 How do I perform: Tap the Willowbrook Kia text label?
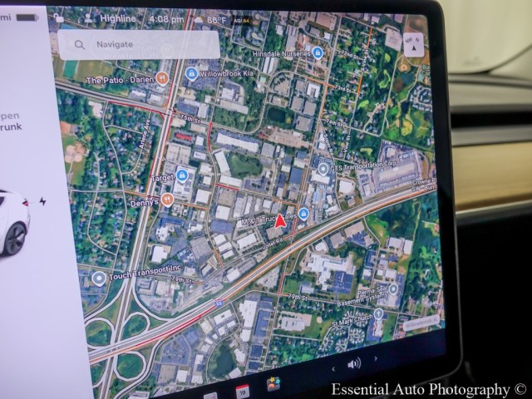227,74
